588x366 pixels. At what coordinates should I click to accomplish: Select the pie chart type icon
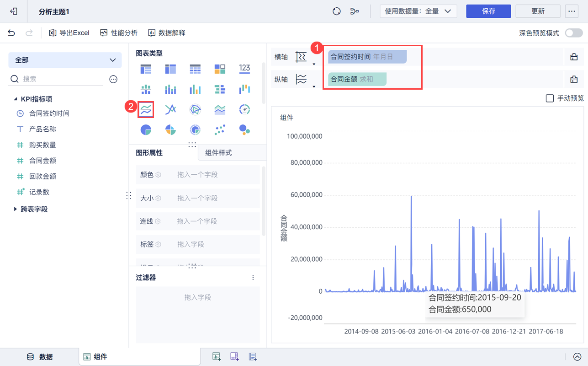(x=146, y=130)
